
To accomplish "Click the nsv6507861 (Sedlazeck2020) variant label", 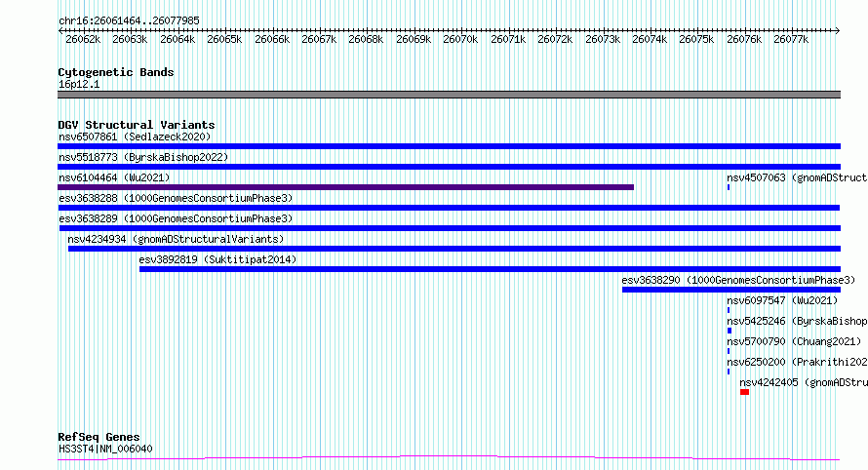I will (x=135, y=137).
